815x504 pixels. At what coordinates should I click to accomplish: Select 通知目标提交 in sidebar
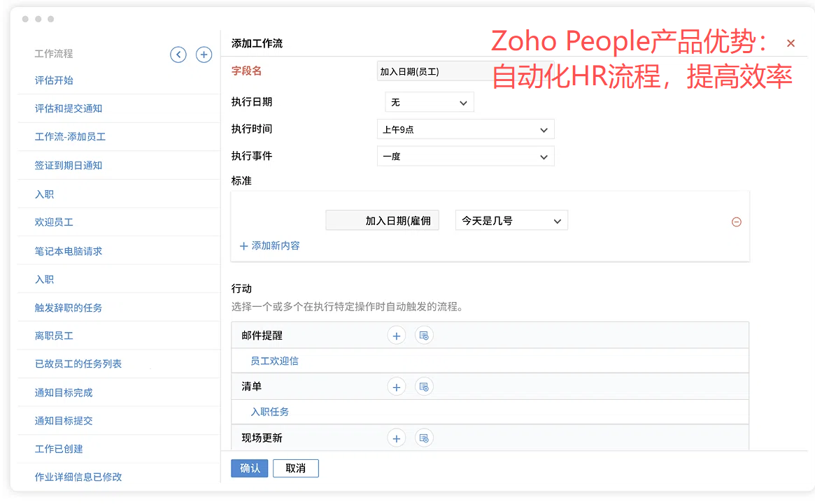(64, 421)
